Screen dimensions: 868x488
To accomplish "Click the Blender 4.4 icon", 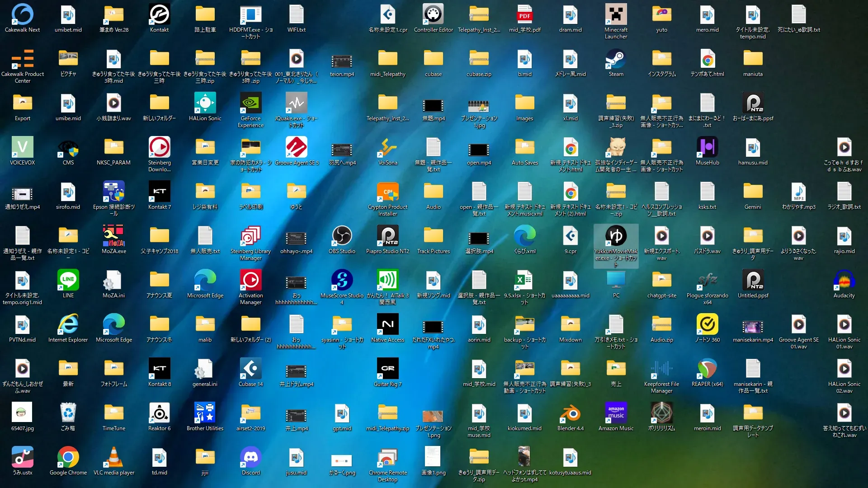I will (570, 413).
